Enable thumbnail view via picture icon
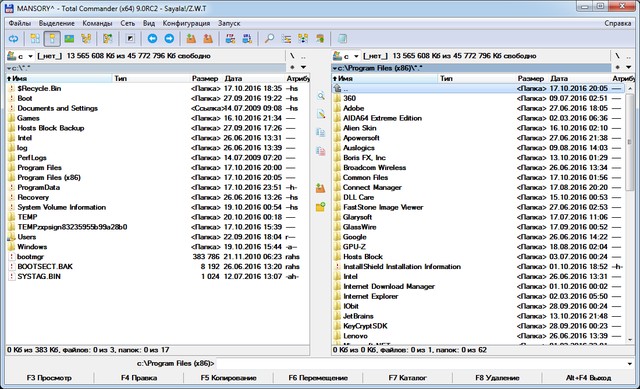 click(69, 39)
